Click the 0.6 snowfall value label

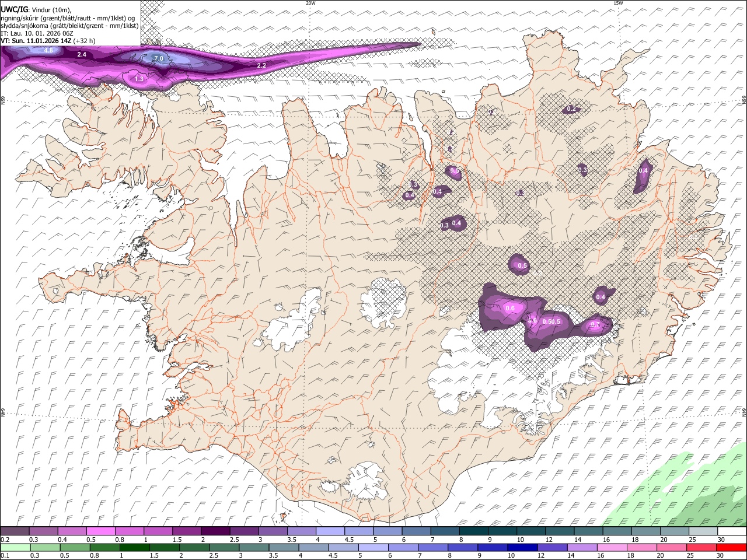click(x=510, y=308)
